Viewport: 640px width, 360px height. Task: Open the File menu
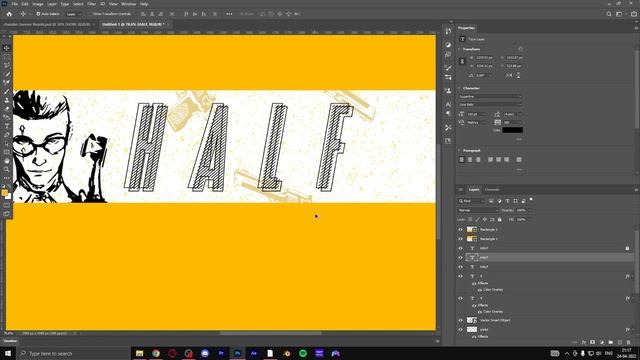[x=14, y=4]
